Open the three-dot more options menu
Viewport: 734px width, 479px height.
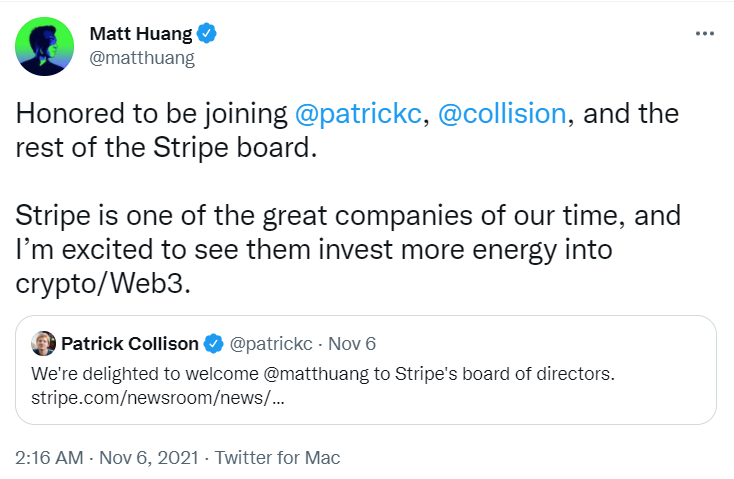pyautogui.click(x=705, y=34)
